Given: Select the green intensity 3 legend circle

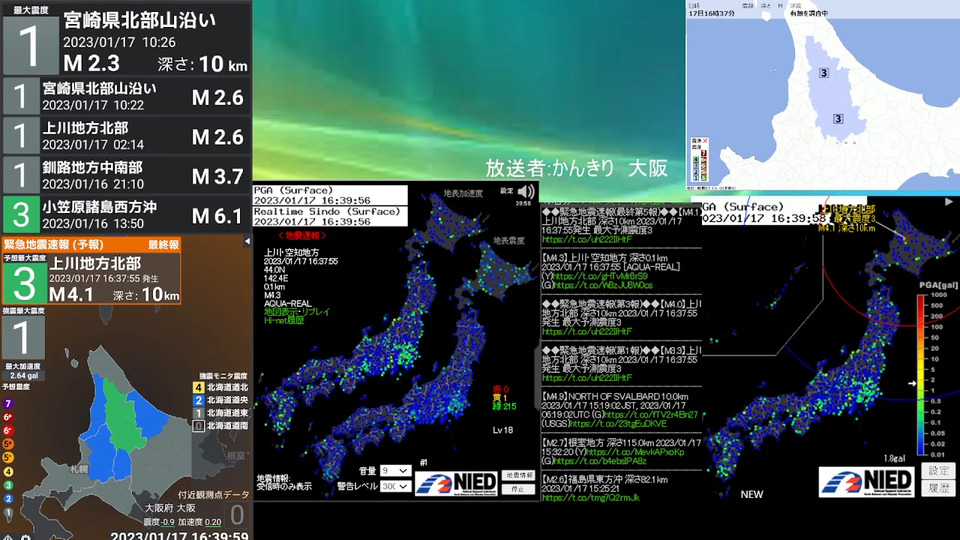Looking at the screenshot, I should tap(8, 485).
